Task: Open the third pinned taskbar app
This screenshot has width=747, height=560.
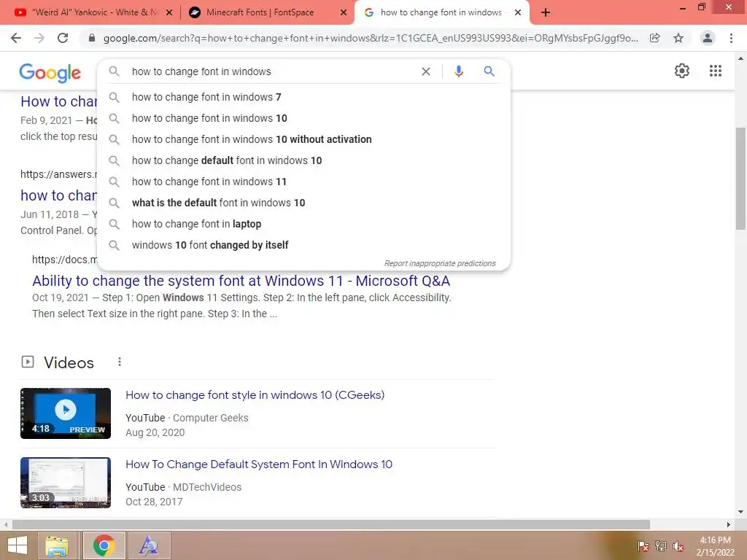Action: pyautogui.click(x=149, y=545)
